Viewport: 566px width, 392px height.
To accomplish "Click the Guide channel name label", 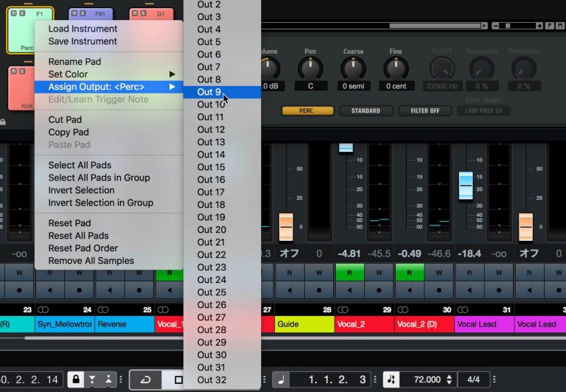I will 304,324.
